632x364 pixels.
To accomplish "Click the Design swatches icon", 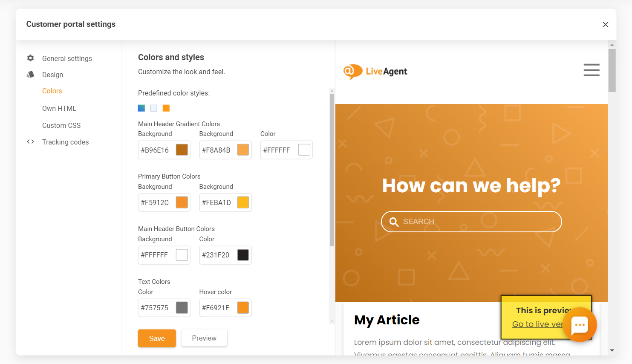I will [x=31, y=75].
